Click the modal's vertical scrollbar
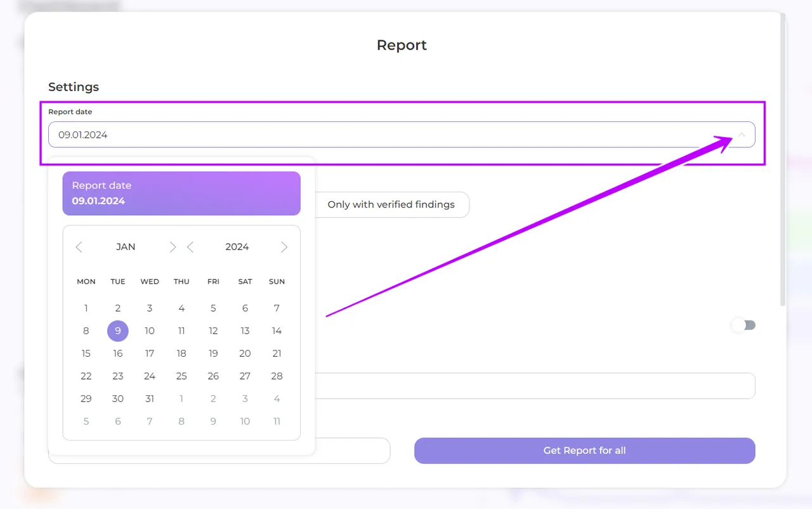 [782, 159]
